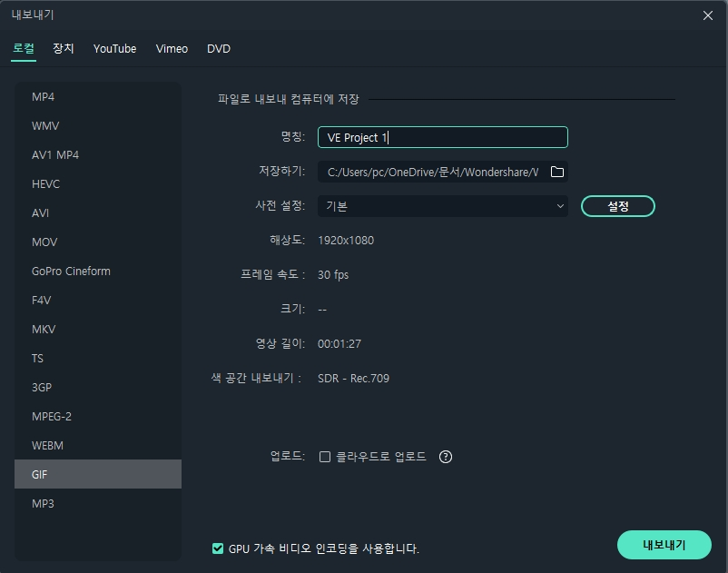Open the 장치 device tab
The height and width of the screenshot is (573, 728).
(63, 49)
